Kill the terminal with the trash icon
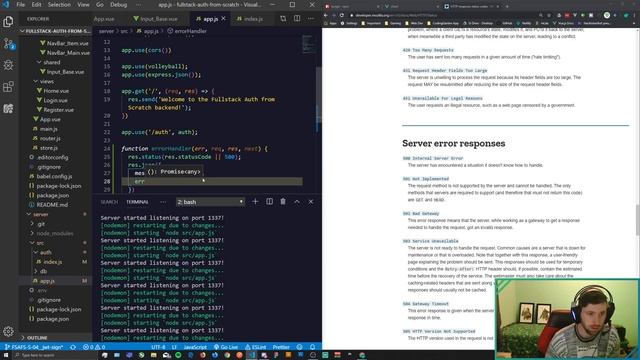This screenshot has width=640, height=360. click(x=283, y=202)
